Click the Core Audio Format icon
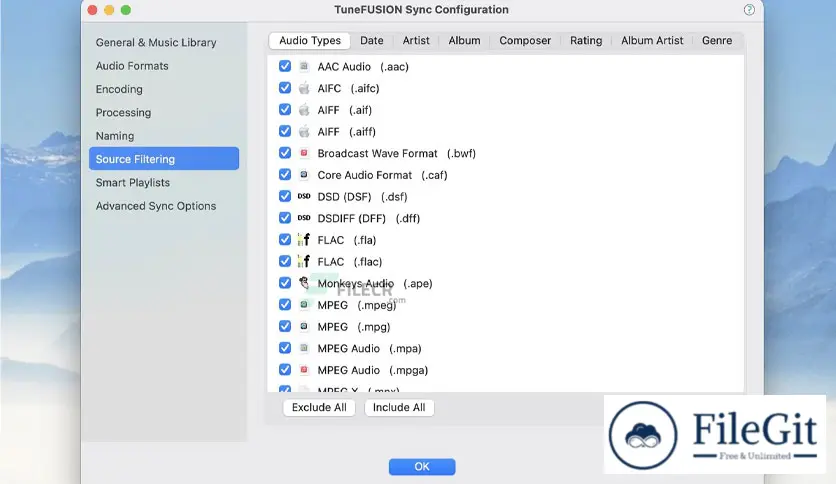The image size is (836, 484). click(304, 175)
